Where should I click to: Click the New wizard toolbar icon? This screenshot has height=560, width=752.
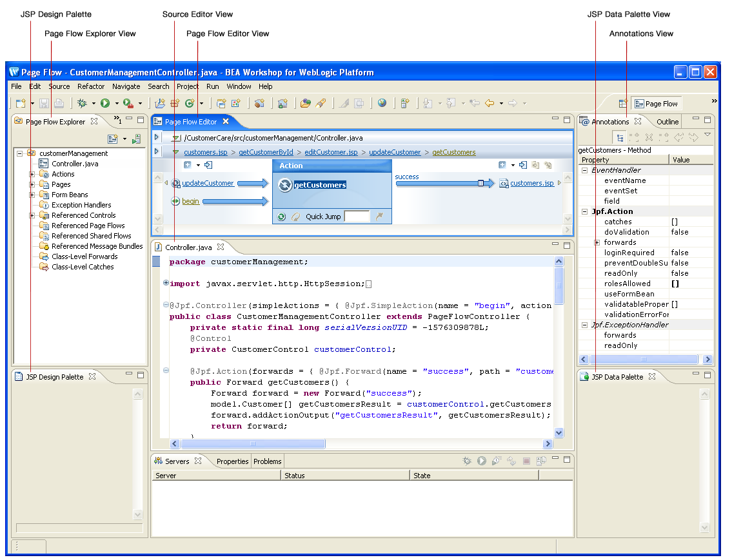click(x=20, y=103)
